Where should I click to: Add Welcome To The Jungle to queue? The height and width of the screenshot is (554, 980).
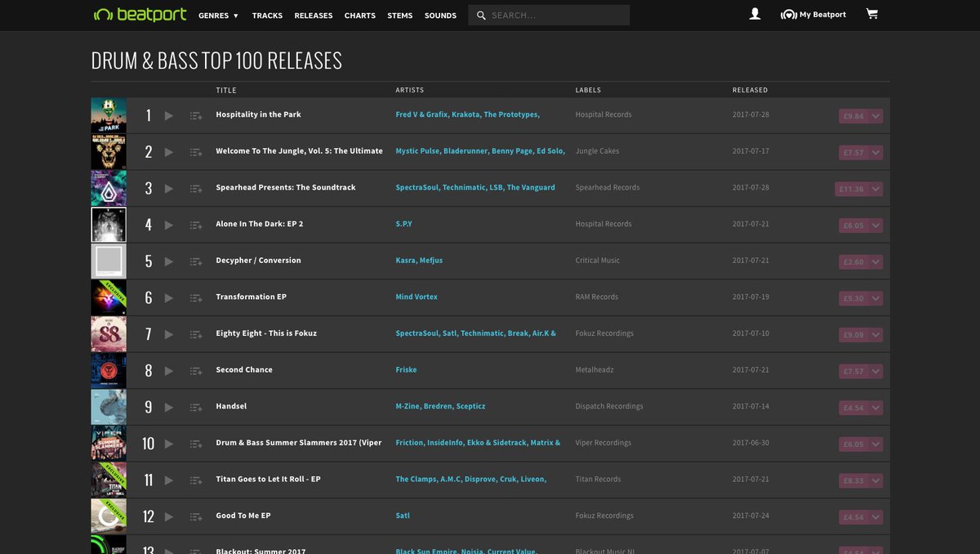point(196,152)
